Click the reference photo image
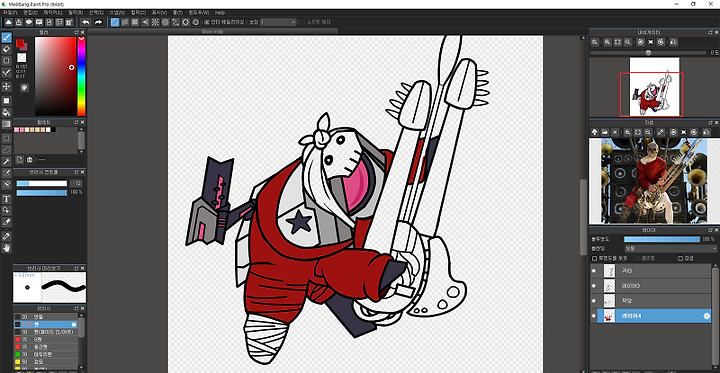Screen dimensions: 720x373 [x=654, y=181]
